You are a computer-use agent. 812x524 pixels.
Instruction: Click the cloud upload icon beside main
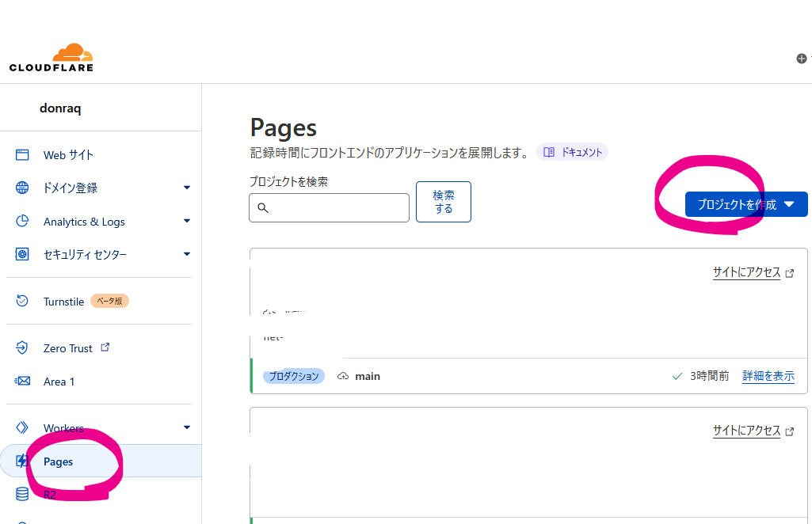coord(343,376)
